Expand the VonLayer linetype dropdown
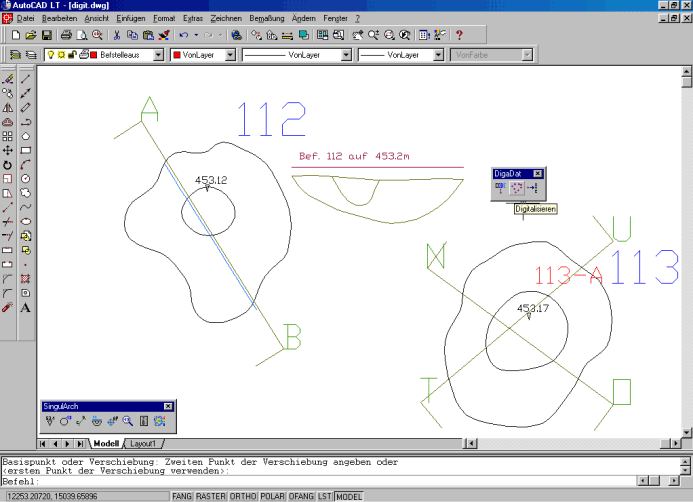 point(345,56)
